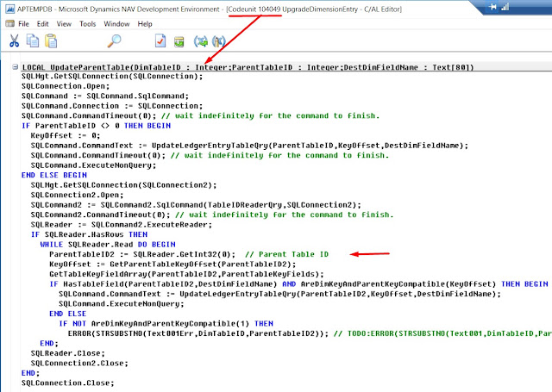Click the 'SQLCommand2.CommandTimeout(0);' statement
The height and width of the screenshot is (392, 552).
[100, 215]
